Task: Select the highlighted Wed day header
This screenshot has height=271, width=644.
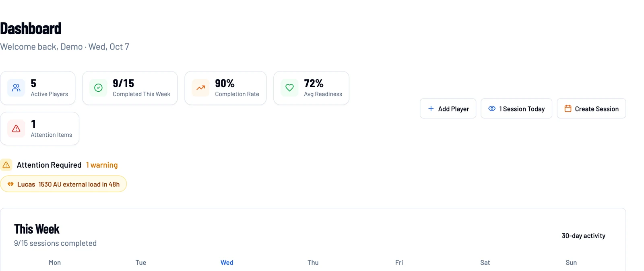Action: click(227, 263)
